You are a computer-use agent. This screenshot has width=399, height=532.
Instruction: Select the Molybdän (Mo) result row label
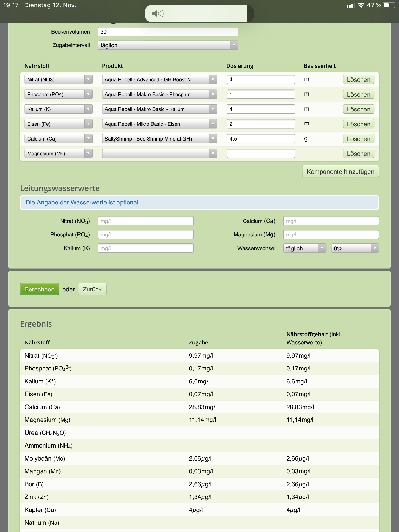[x=45, y=458]
